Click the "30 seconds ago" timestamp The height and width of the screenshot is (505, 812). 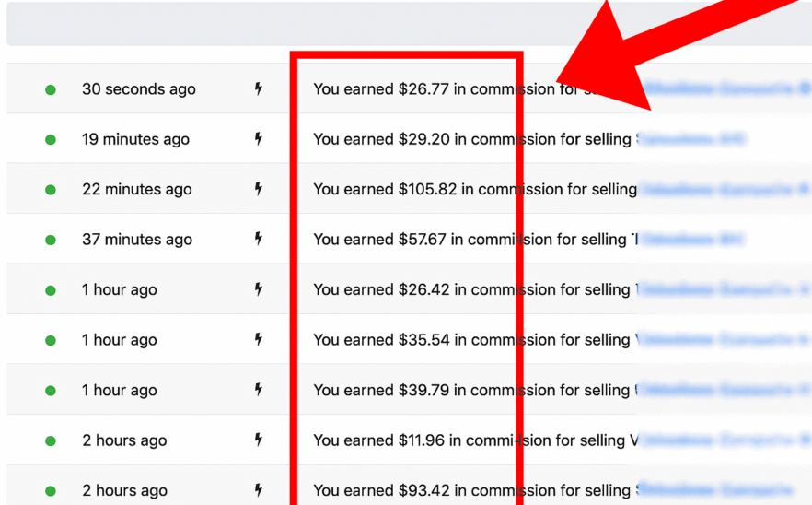coord(139,89)
